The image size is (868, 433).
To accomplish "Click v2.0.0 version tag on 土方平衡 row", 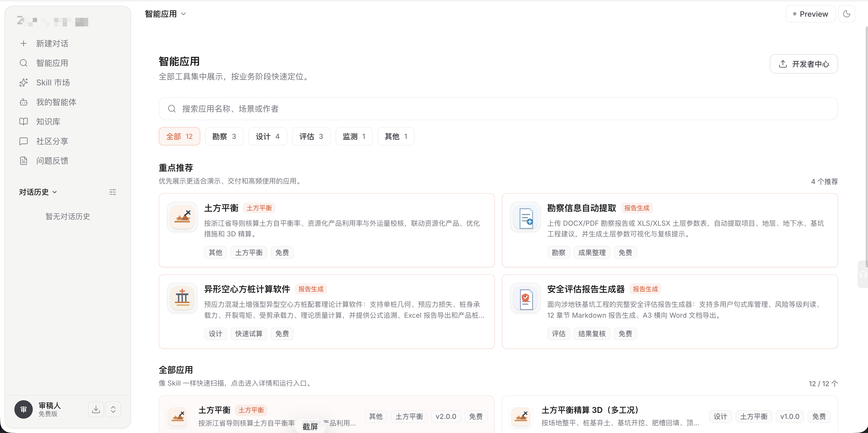I will (x=446, y=417).
